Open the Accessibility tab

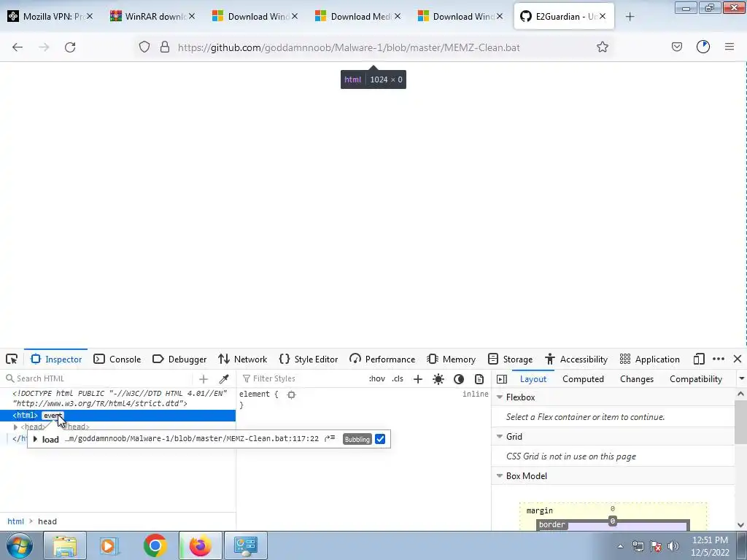576,359
